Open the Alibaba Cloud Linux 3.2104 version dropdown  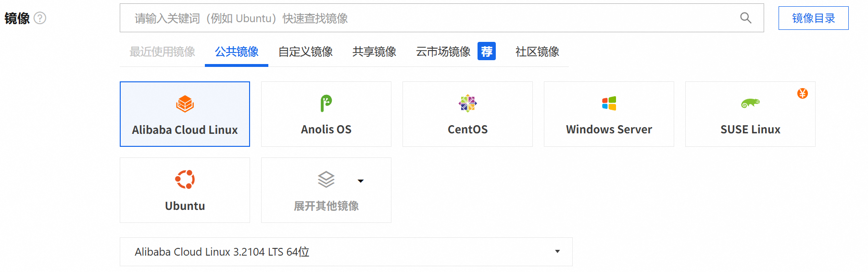pos(346,252)
